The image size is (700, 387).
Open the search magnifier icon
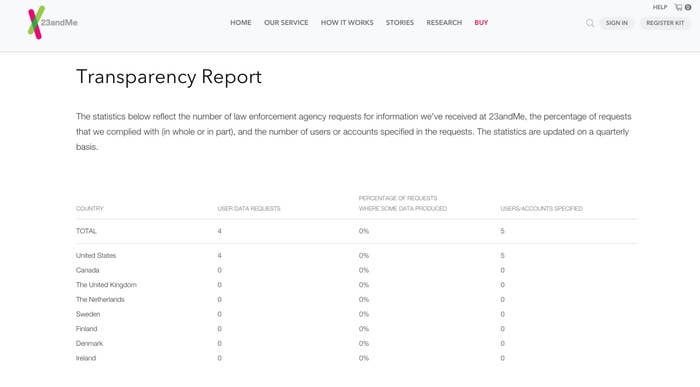click(590, 23)
